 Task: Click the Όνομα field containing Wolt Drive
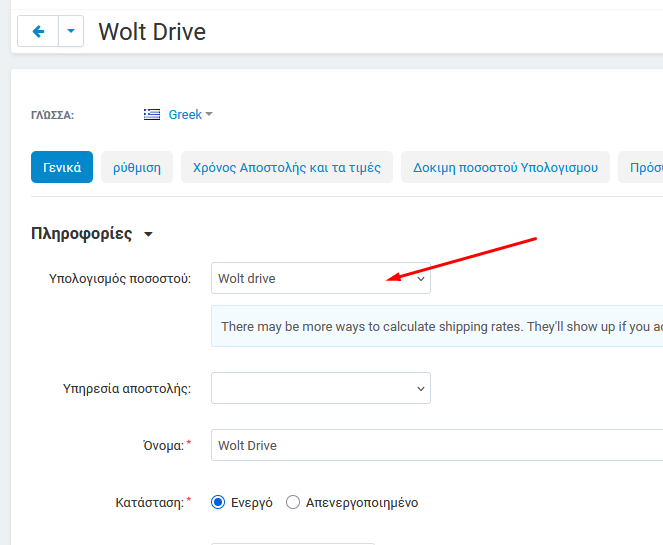tap(437, 445)
